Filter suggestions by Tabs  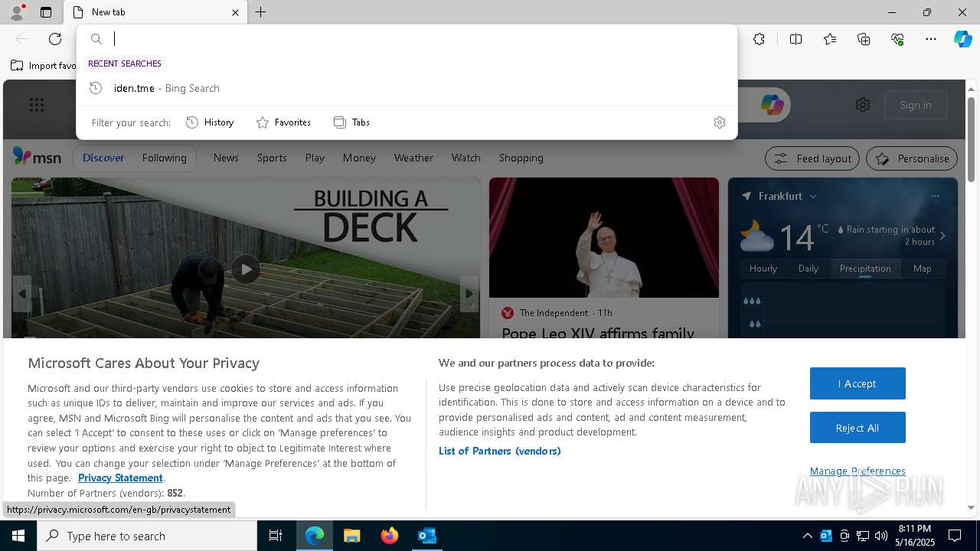pos(351,122)
